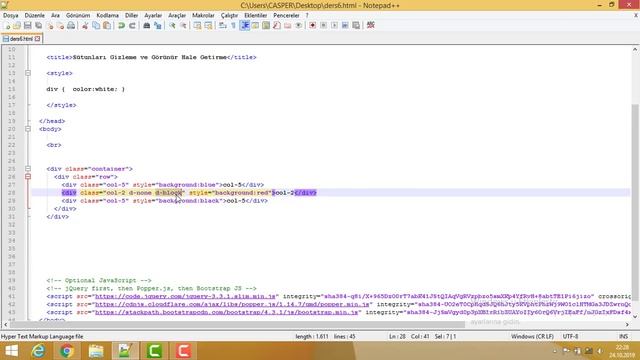The image size is (640, 360).
Task: Open the Makrolar menu
Action: (203, 15)
